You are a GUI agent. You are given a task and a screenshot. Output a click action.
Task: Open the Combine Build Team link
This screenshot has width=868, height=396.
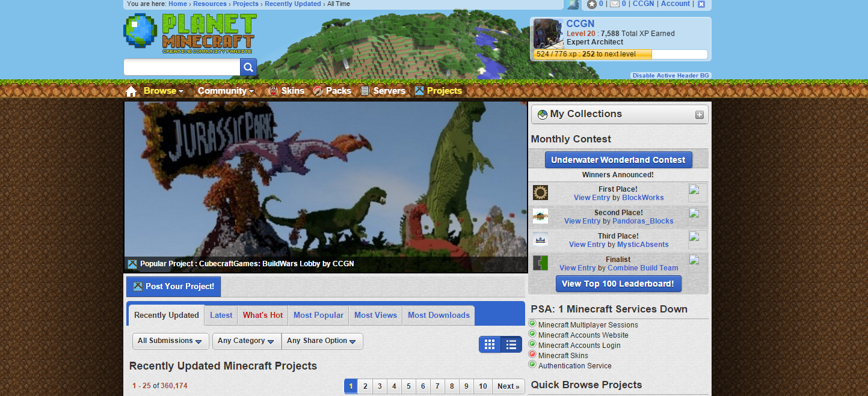643,268
